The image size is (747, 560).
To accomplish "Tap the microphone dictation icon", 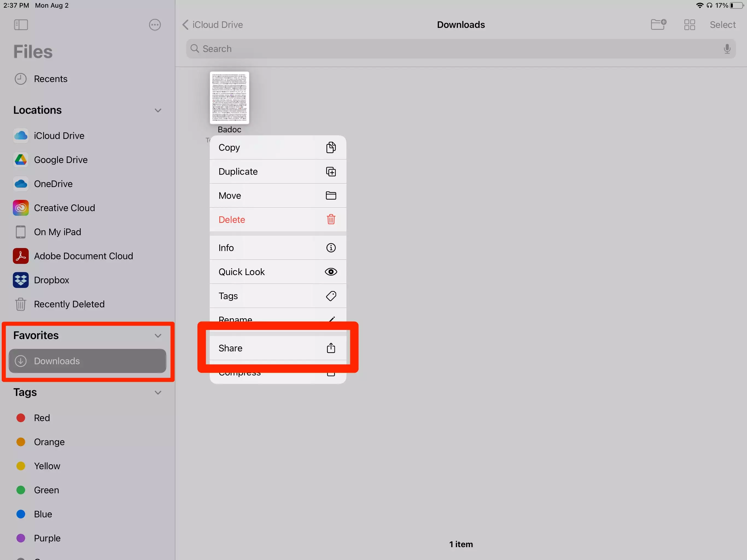I will click(727, 49).
